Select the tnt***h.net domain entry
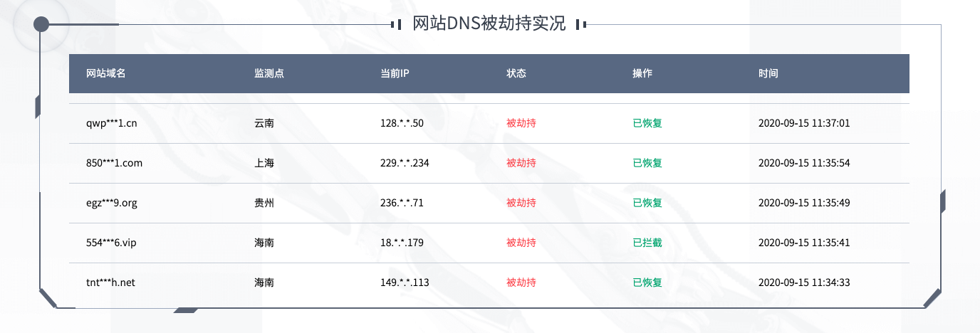The width and height of the screenshot is (980, 333). pyautogui.click(x=110, y=282)
